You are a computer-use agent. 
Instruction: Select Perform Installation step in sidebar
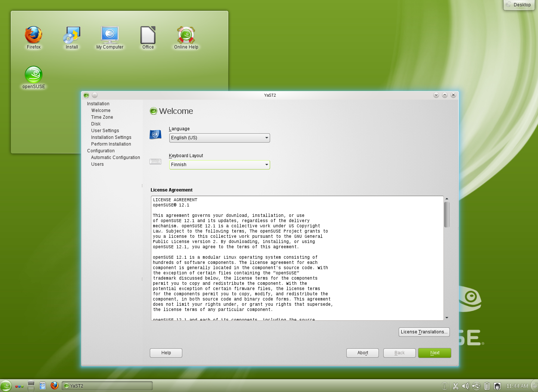111,144
